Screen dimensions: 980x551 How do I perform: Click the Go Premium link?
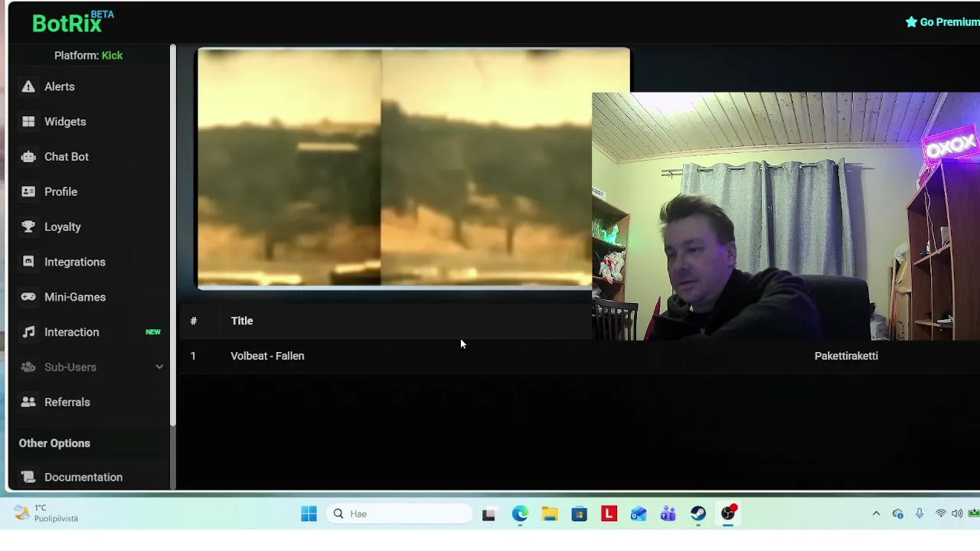(x=942, y=22)
